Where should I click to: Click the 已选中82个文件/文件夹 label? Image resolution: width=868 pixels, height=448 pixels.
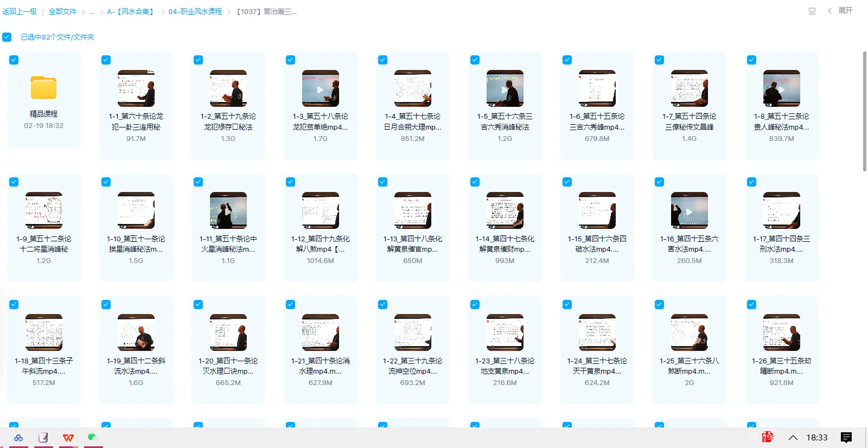[x=58, y=37]
